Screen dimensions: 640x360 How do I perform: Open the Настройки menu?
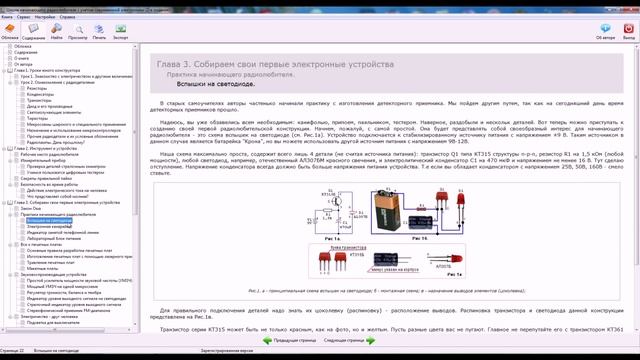click(x=45, y=17)
